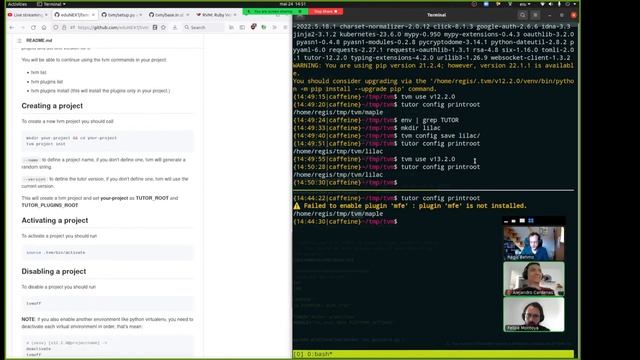Bookmark this page with the star icon
This screenshot has height=360, width=640.
point(163,27)
